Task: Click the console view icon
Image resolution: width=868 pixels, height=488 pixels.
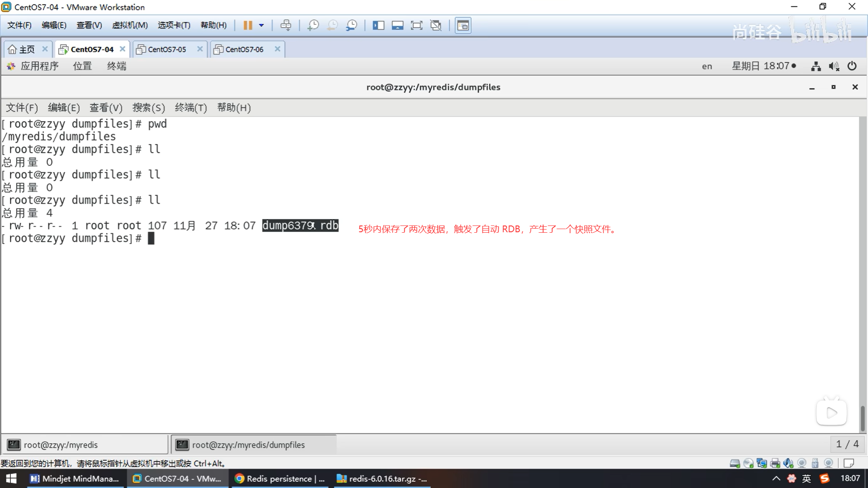Action: [463, 25]
